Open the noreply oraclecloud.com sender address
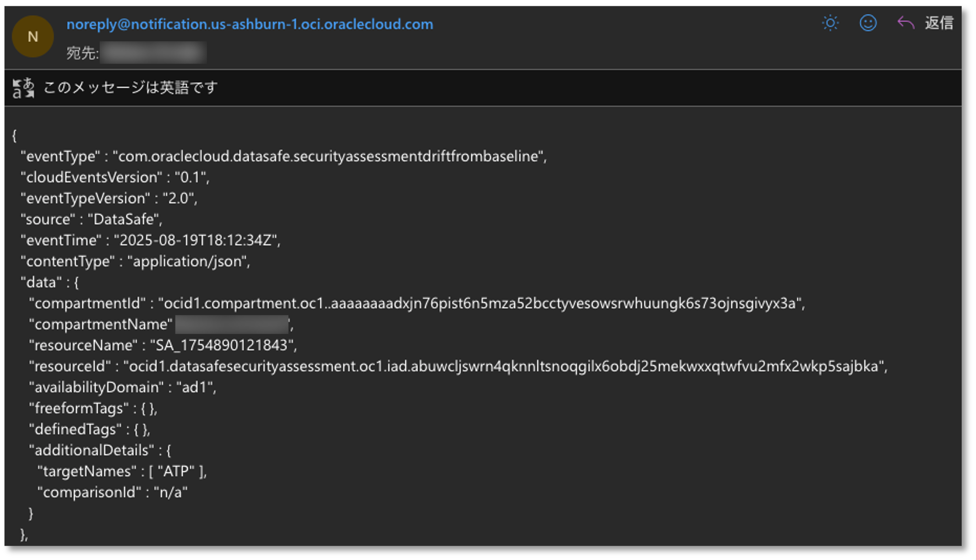This screenshot has height=560, width=976. click(250, 24)
